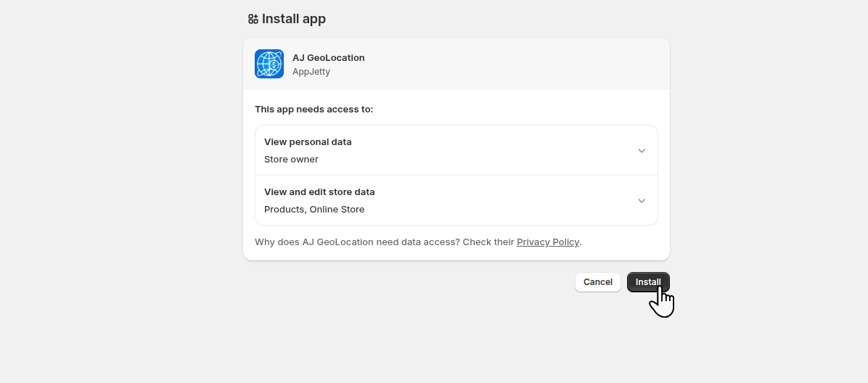The height and width of the screenshot is (383, 868).
Task: Click "This app needs access to:" label
Action: (314, 109)
